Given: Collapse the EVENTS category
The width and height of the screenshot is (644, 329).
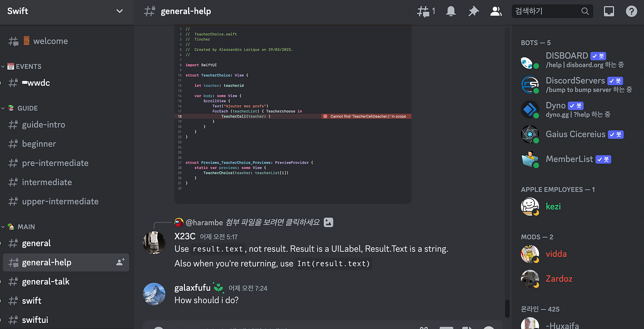Looking at the screenshot, I should pos(24,66).
